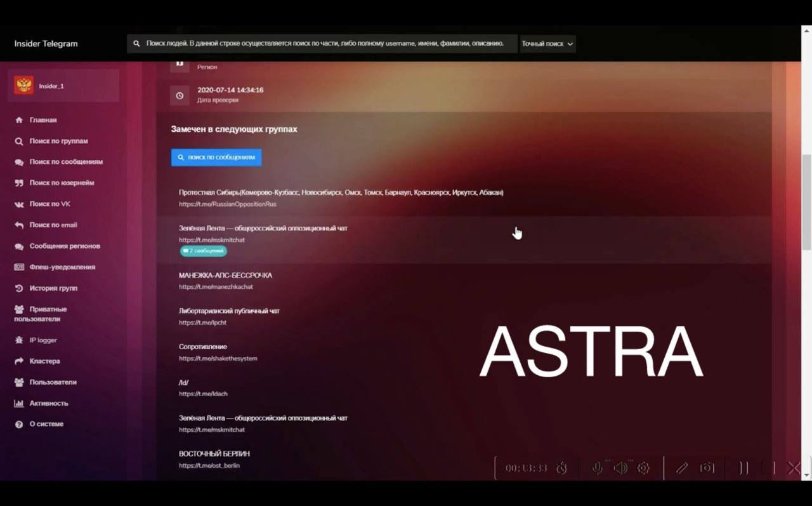Open Пользователи in the sidebar

click(53, 382)
